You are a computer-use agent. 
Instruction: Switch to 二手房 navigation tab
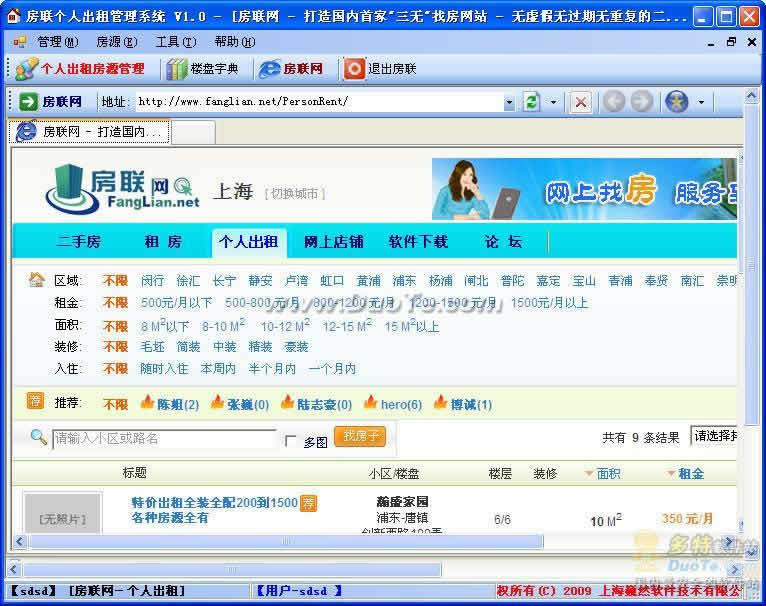click(x=78, y=241)
